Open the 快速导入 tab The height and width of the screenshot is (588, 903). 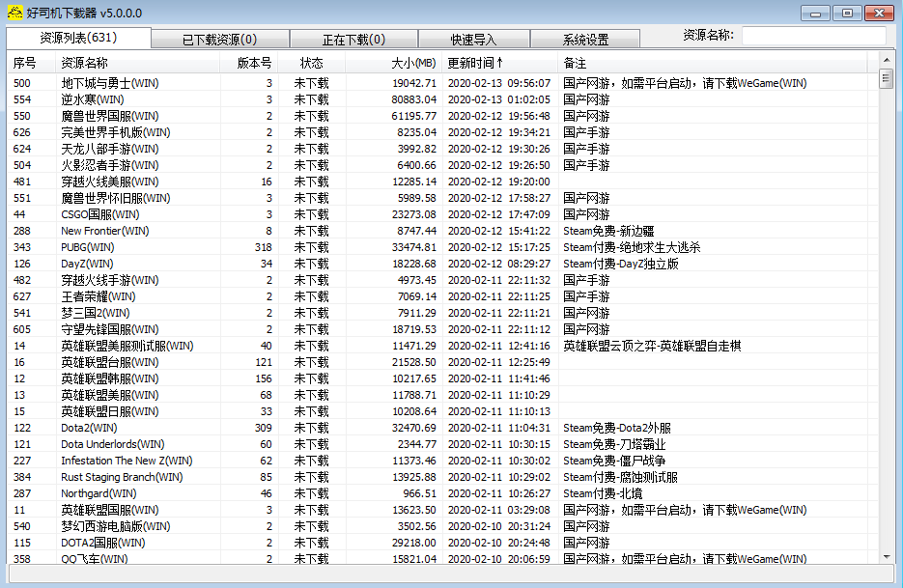click(x=473, y=40)
